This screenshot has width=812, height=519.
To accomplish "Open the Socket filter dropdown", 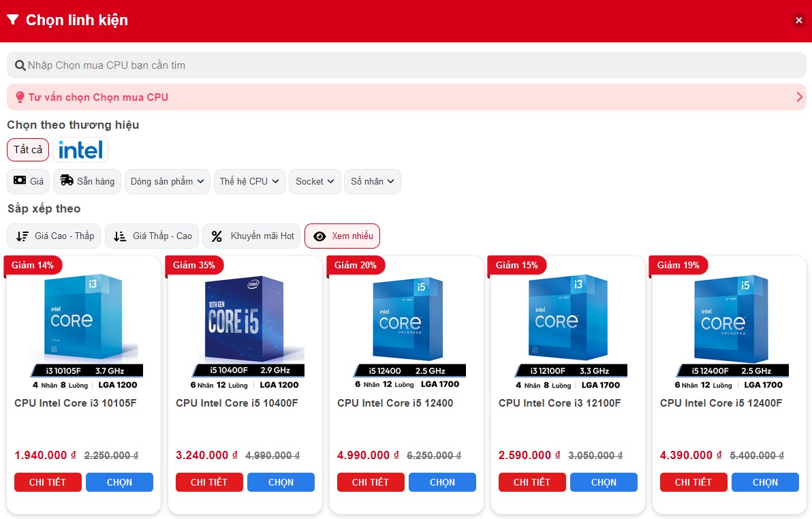I will (x=315, y=181).
